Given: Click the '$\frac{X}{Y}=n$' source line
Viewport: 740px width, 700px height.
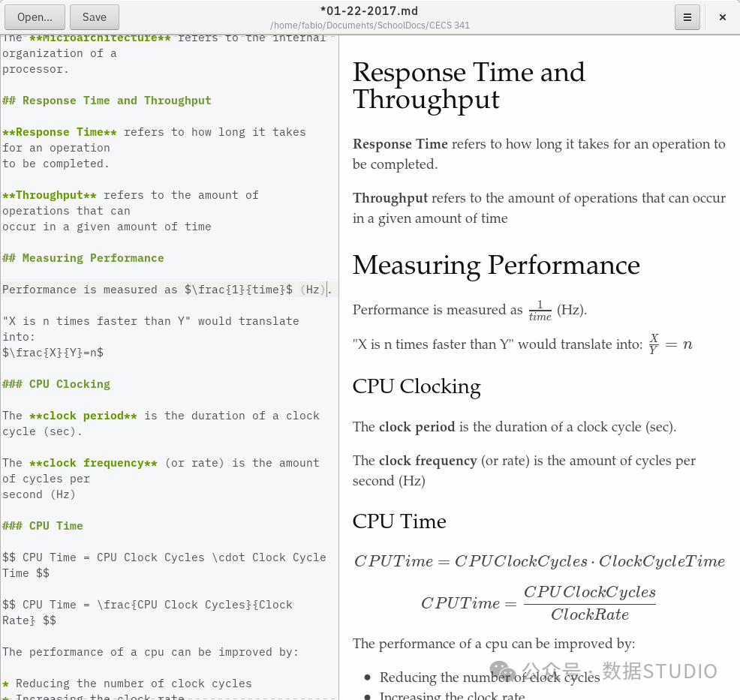Looking at the screenshot, I should point(53,353).
